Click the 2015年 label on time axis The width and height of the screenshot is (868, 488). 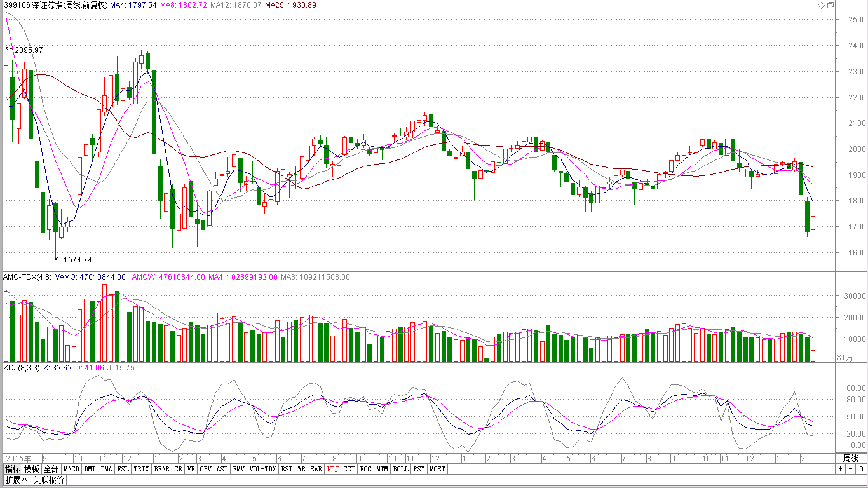(x=17, y=458)
